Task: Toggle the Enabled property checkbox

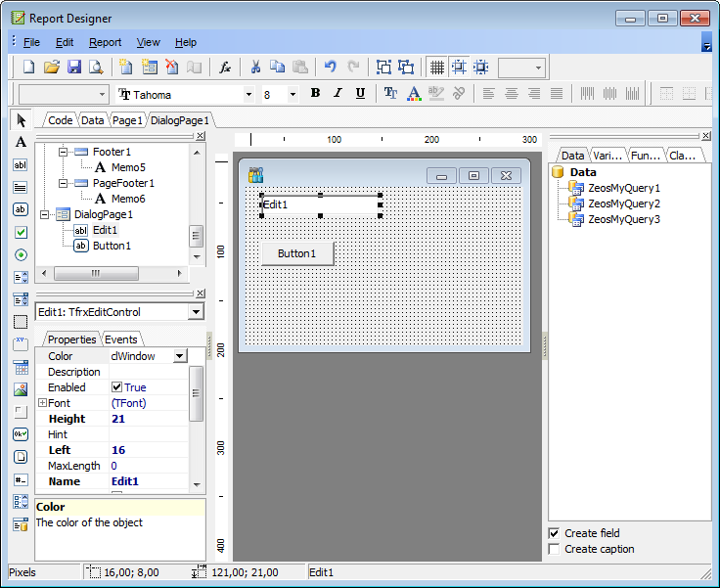Action: point(117,387)
